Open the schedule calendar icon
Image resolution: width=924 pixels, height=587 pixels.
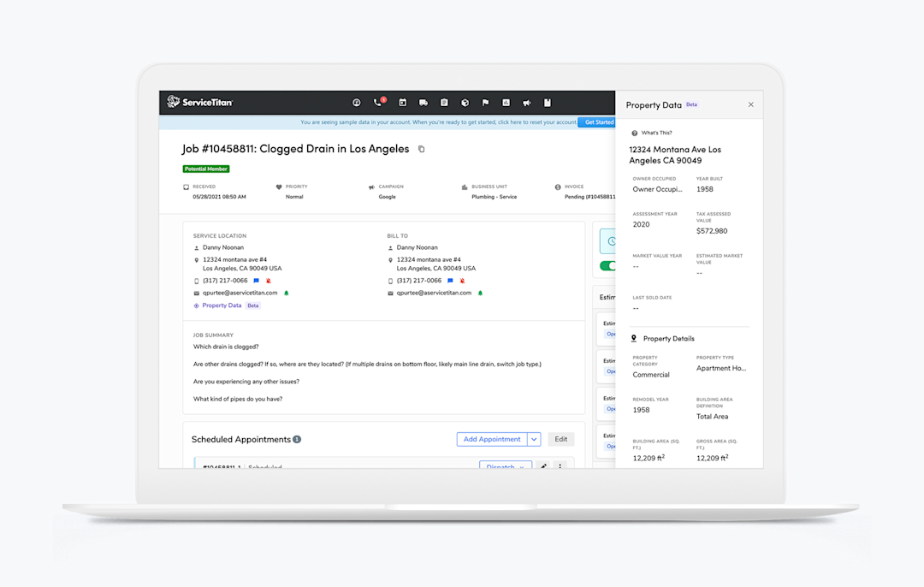pyautogui.click(x=402, y=103)
